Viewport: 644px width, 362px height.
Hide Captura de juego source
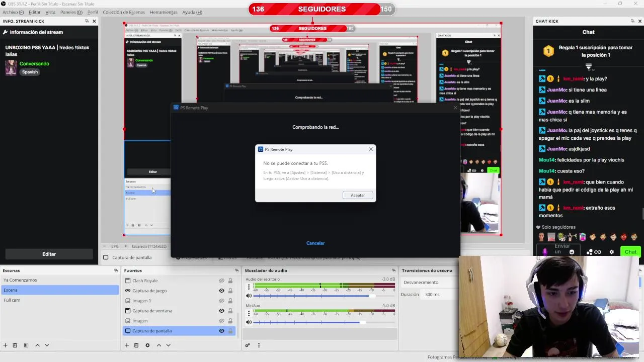(x=221, y=291)
